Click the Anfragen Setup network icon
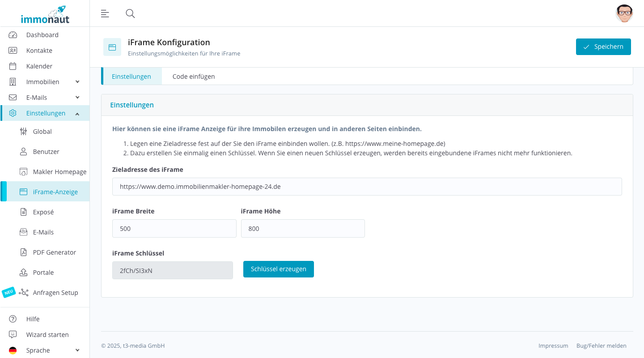The width and height of the screenshot is (644, 358). pos(23,293)
